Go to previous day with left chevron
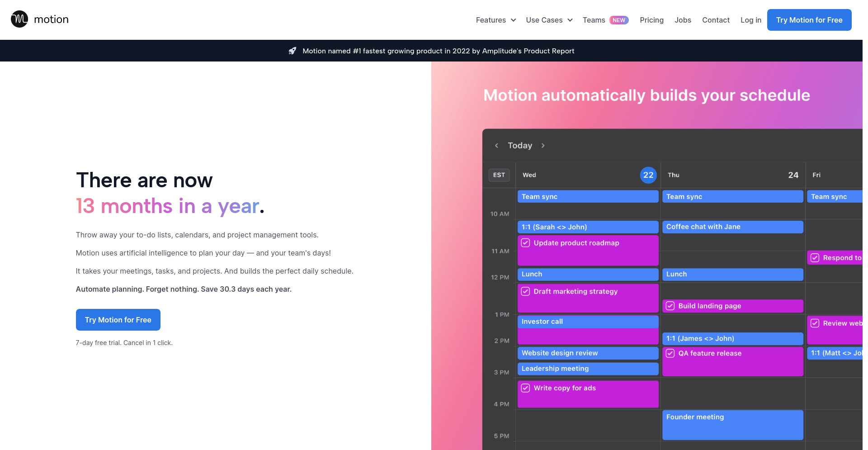Image resolution: width=868 pixels, height=450 pixels. click(496, 146)
